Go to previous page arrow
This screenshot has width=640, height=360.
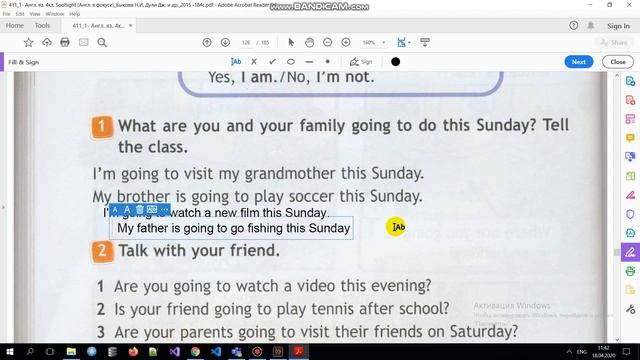click(x=207, y=42)
